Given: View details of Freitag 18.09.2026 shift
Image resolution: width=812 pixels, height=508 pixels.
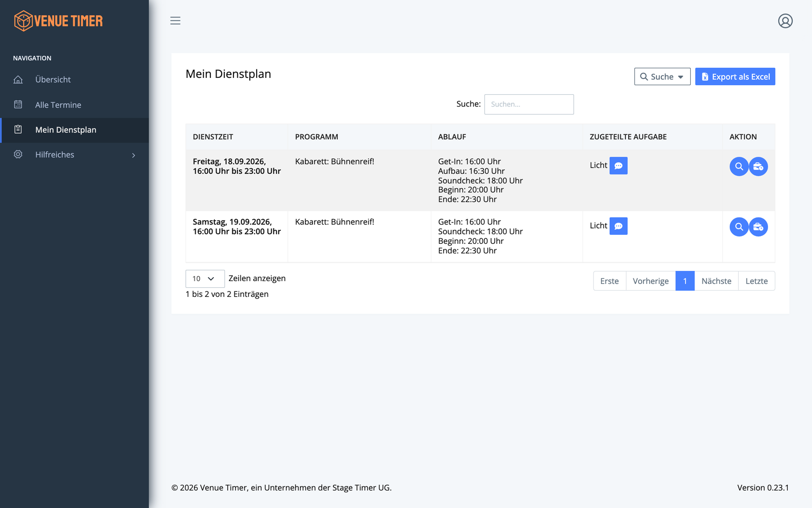Looking at the screenshot, I should (x=739, y=167).
